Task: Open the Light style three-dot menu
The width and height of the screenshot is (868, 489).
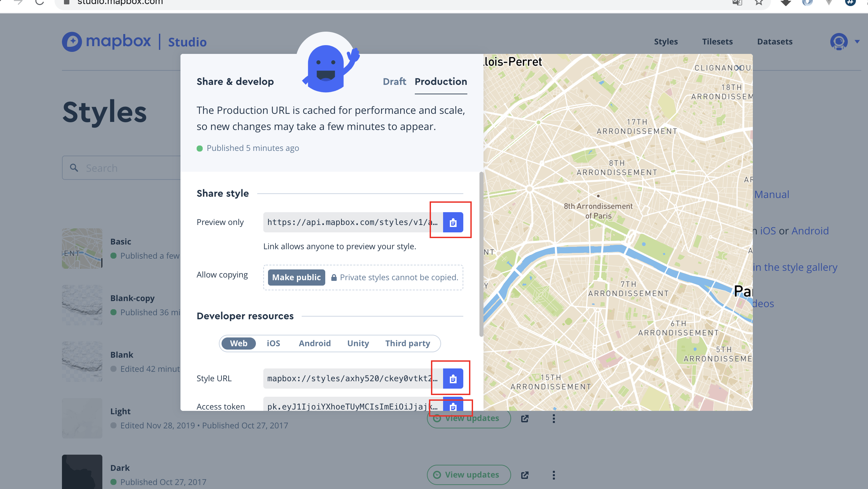Action: click(x=553, y=418)
